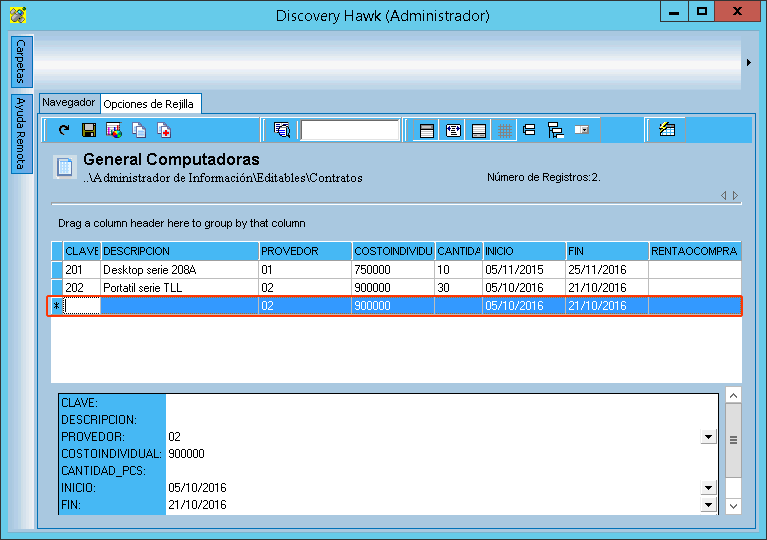Select cell 'Portatil serie TLL'
The image size is (767, 540).
pyautogui.click(x=180, y=288)
